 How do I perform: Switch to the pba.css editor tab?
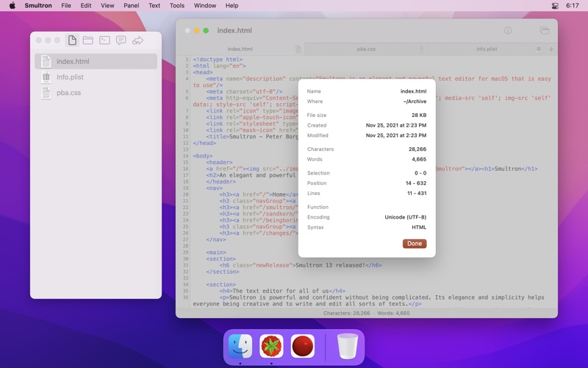366,49
